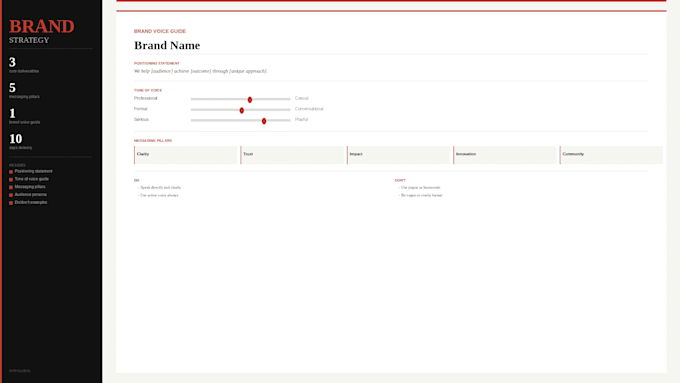Click the MESSAGING PILLARS section label

tap(153, 141)
